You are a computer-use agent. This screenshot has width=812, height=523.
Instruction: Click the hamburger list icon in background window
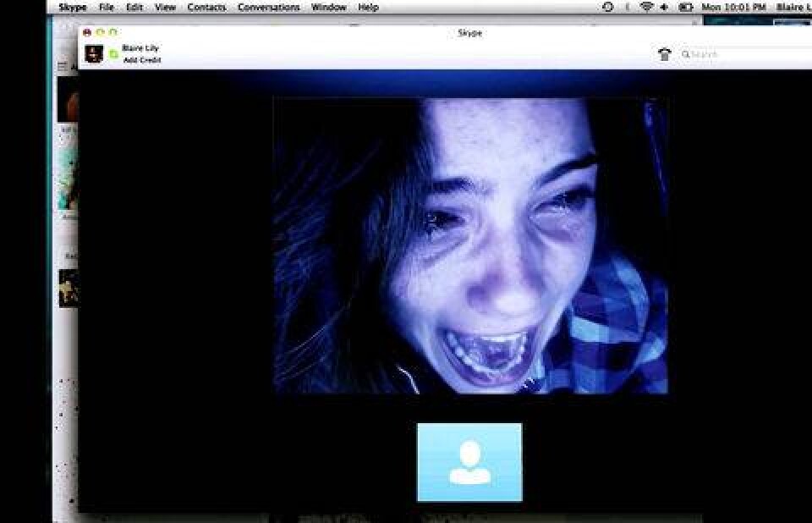coord(62,66)
